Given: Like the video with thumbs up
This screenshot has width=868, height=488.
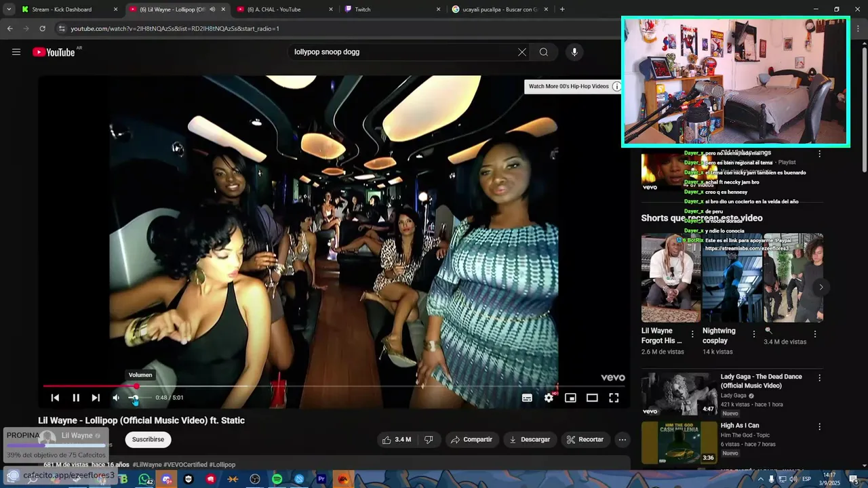Looking at the screenshot, I should pos(397,440).
